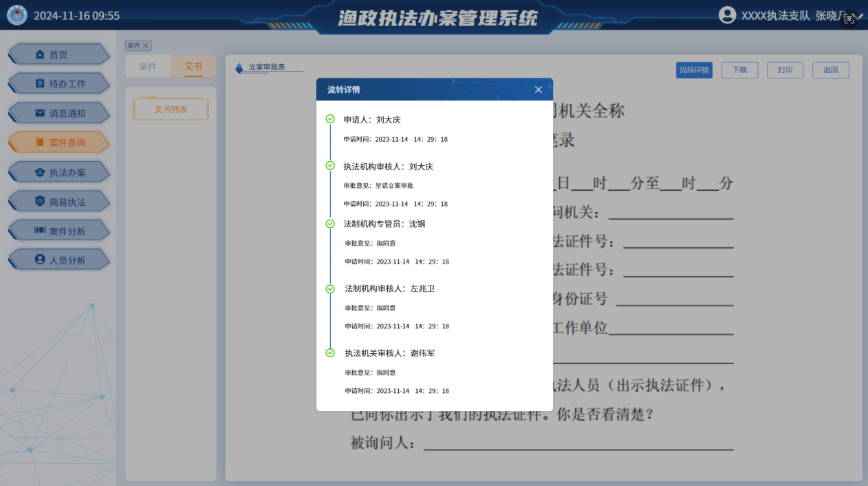
Task: Click the shield icon beside 简易执法
Action: coord(39,202)
